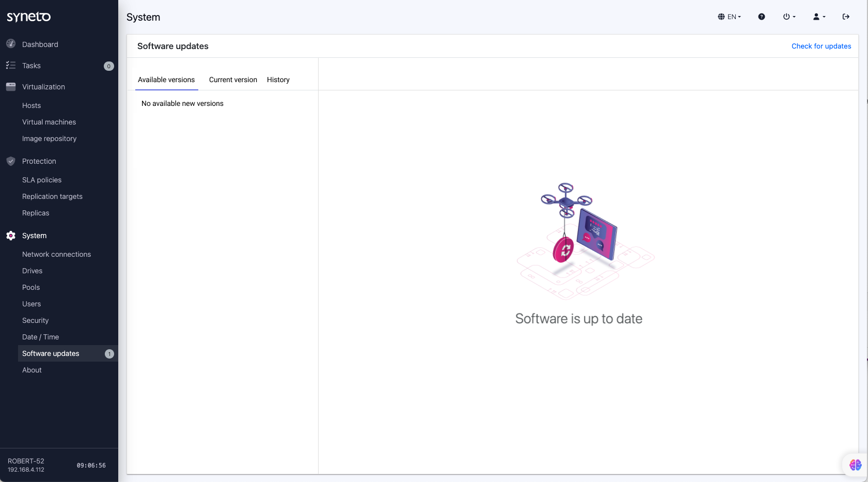Open the brain assistant icon
The image size is (868, 482).
tap(855, 465)
